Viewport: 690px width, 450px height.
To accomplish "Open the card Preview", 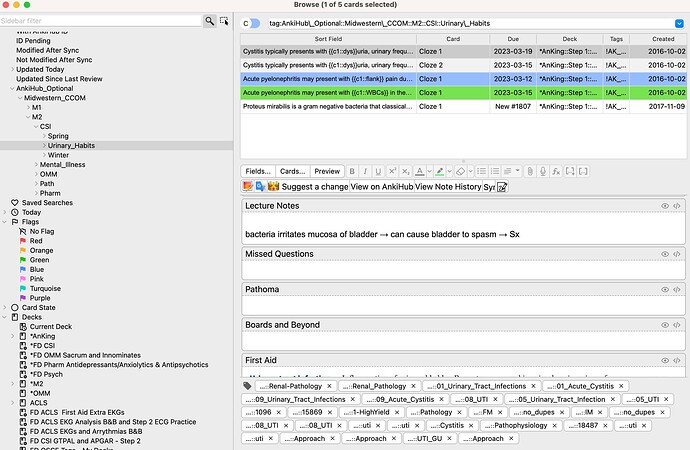I will [327, 172].
